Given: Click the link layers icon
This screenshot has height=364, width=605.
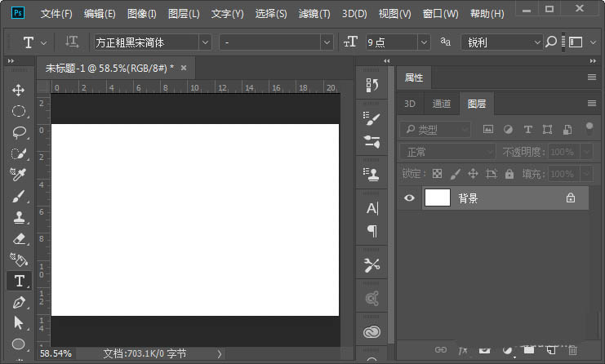Looking at the screenshot, I should pyautogui.click(x=441, y=350).
